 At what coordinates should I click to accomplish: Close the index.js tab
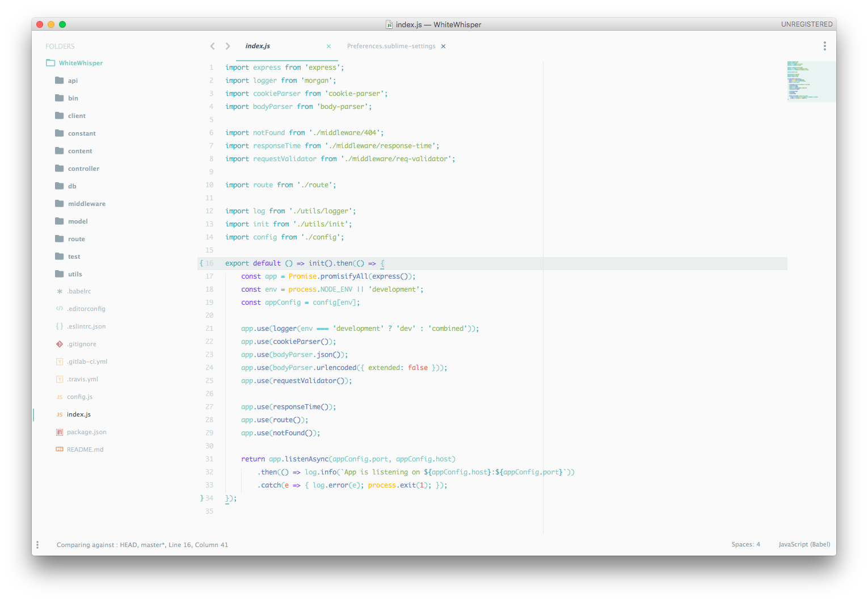pyautogui.click(x=328, y=46)
